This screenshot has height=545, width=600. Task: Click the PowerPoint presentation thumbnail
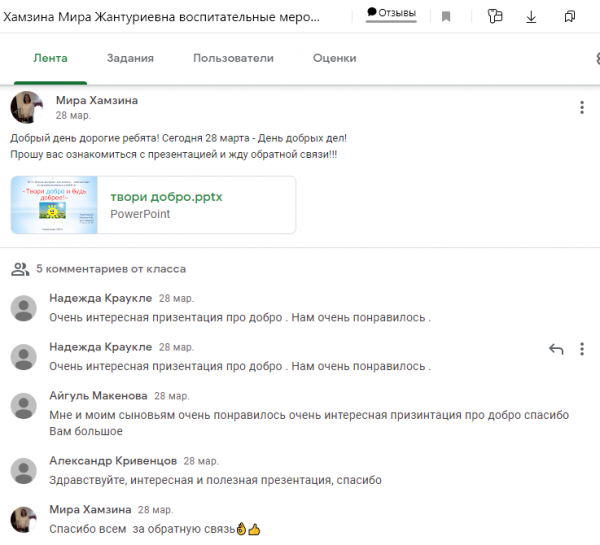point(56,205)
